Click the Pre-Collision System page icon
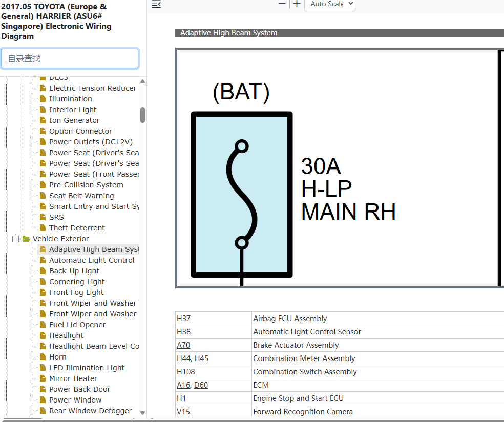 pyautogui.click(x=43, y=185)
